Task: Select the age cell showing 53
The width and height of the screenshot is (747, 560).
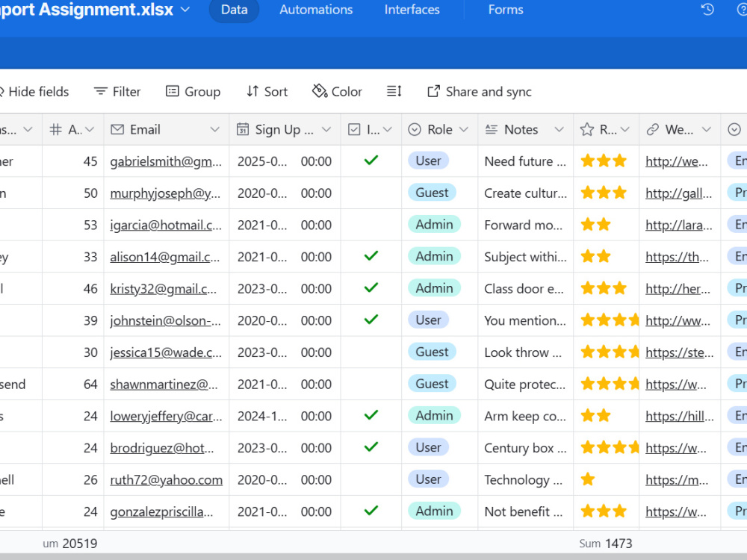Action: [73, 225]
